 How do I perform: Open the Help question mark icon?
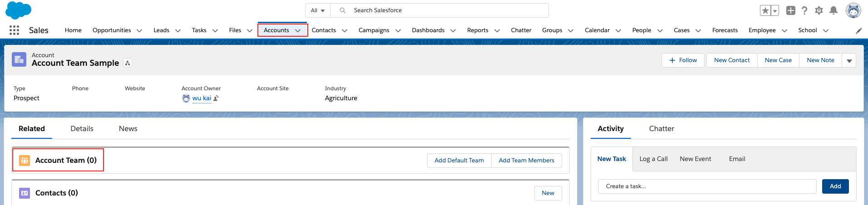[x=804, y=10]
